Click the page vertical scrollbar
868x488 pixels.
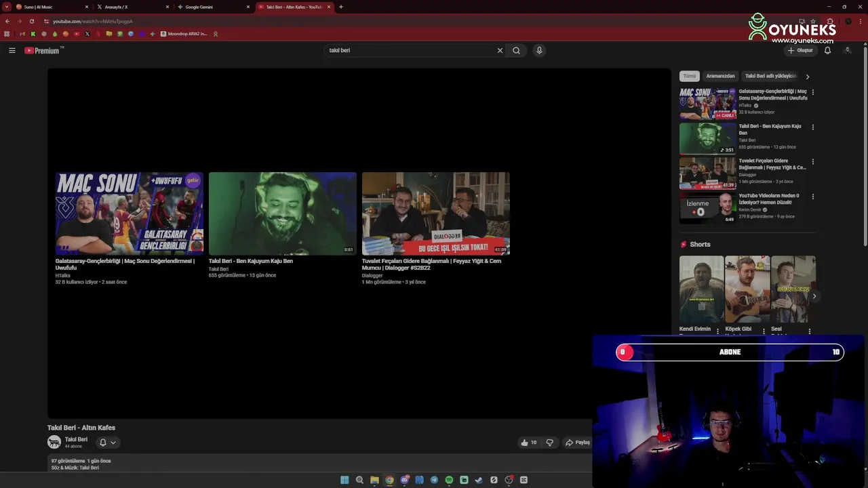865,145
